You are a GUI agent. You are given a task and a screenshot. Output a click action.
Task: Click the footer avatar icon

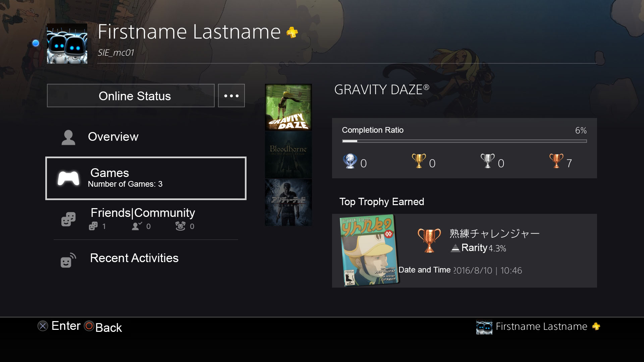(484, 327)
